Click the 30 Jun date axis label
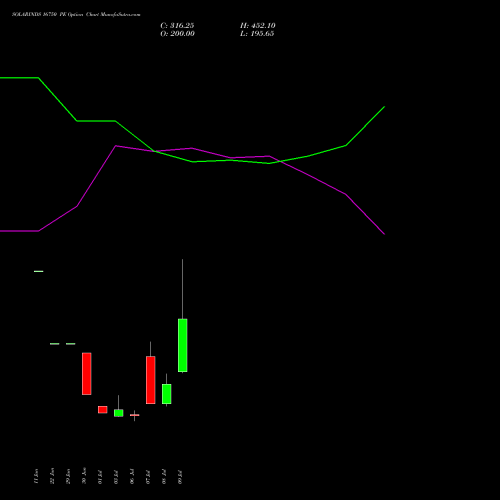Viewport: 500px width, 500px height. (x=84, y=476)
